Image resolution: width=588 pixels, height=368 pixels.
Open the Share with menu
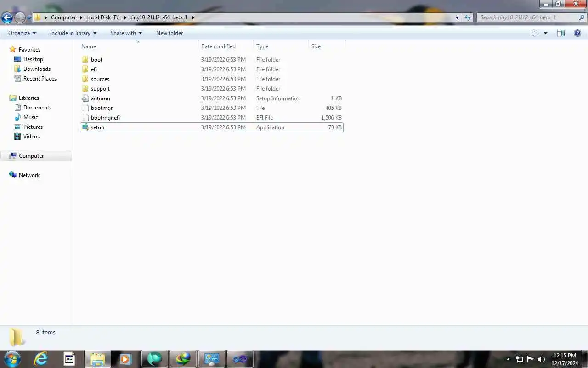(x=126, y=33)
